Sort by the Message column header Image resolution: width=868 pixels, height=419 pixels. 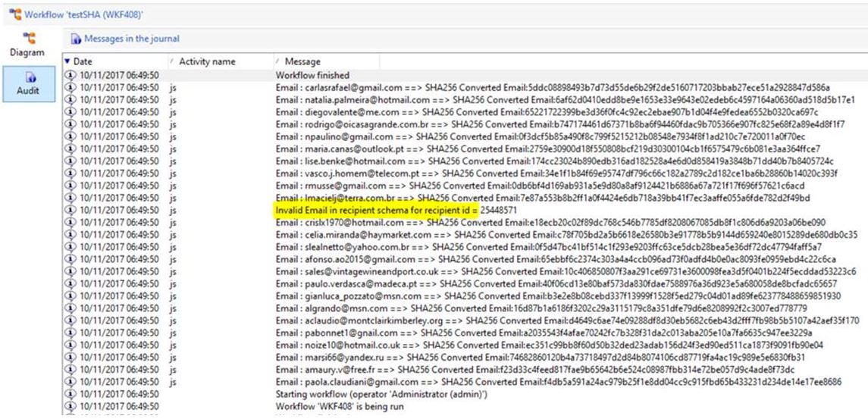pyautogui.click(x=302, y=61)
